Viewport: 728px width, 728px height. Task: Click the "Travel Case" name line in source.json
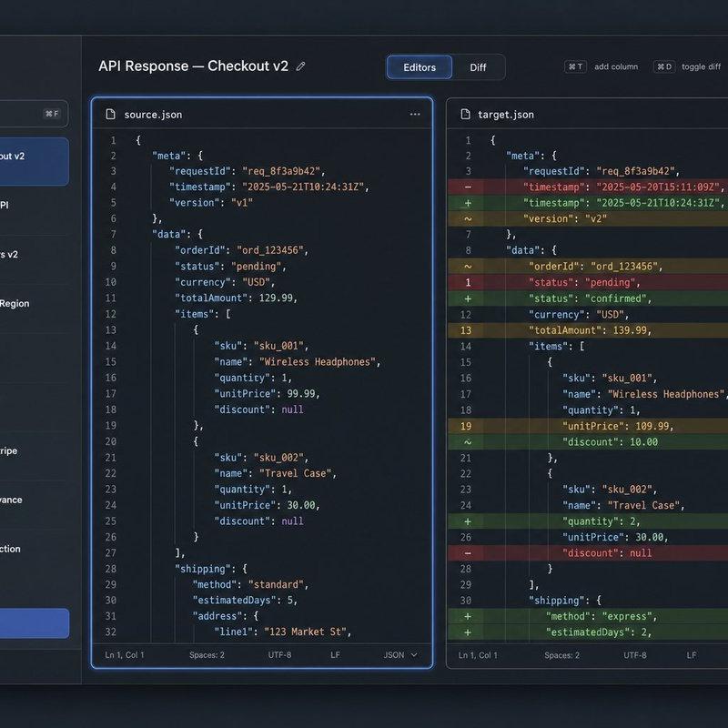[x=276, y=473]
